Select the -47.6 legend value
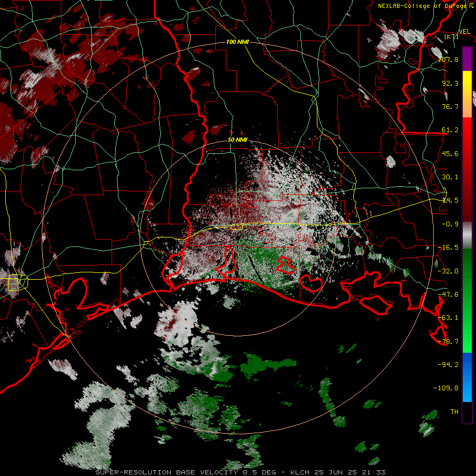 coord(448,295)
